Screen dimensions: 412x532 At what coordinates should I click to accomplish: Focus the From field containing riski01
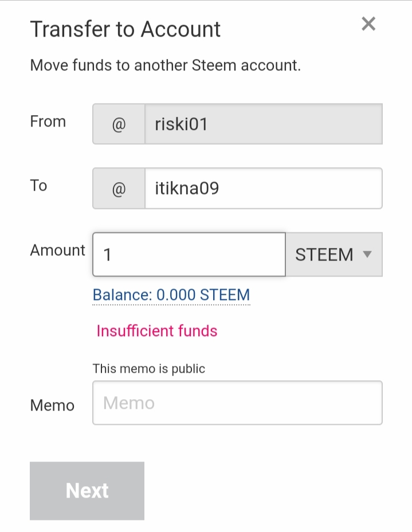263,124
